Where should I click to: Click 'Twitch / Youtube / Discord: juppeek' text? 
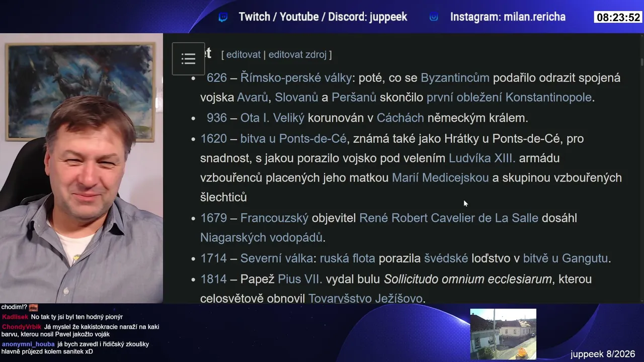click(323, 17)
